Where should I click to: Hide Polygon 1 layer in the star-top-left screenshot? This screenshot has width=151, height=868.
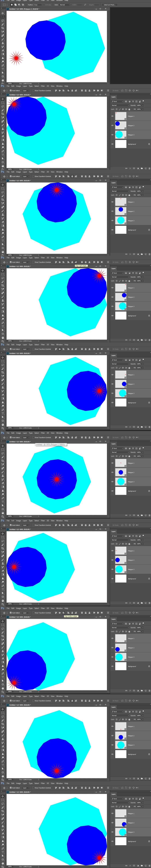pos(112,116)
